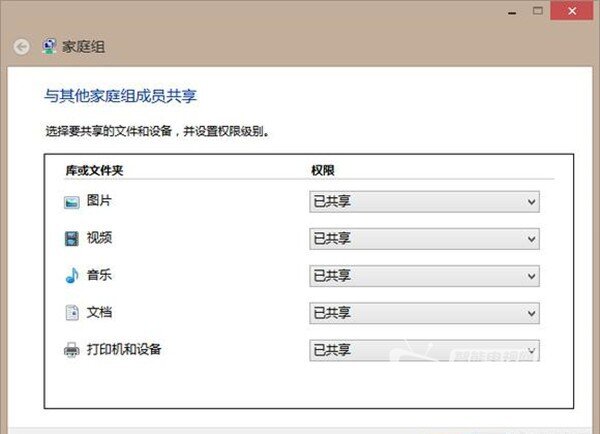The width and height of the screenshot is (600, 434).
Task: Select the 图片 row label
Action: click(x=99, y=200)
